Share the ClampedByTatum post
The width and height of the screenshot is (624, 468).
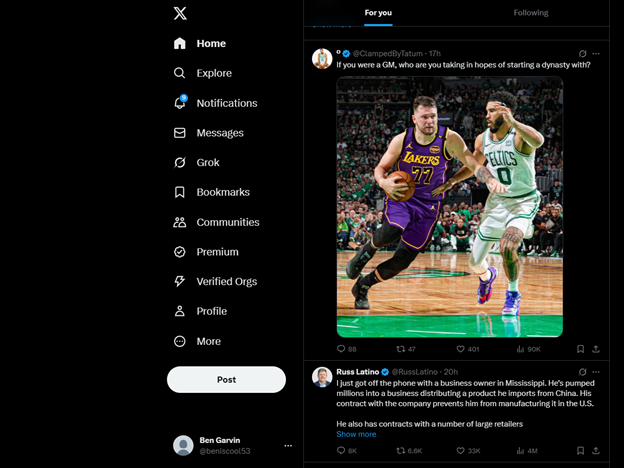(596, 349)
